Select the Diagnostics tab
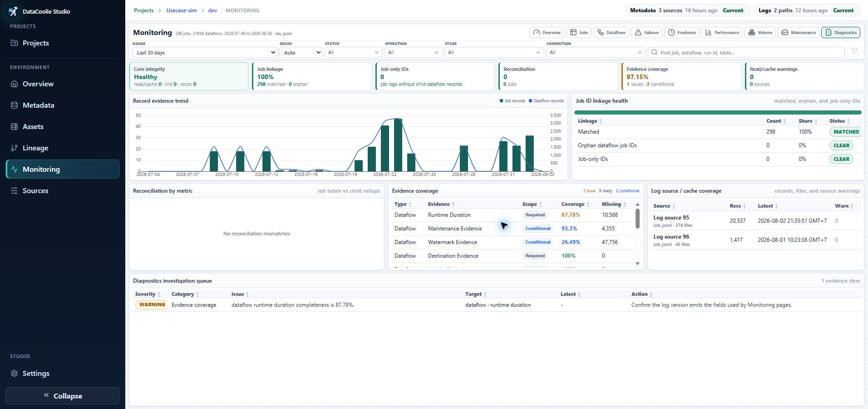 841,32
